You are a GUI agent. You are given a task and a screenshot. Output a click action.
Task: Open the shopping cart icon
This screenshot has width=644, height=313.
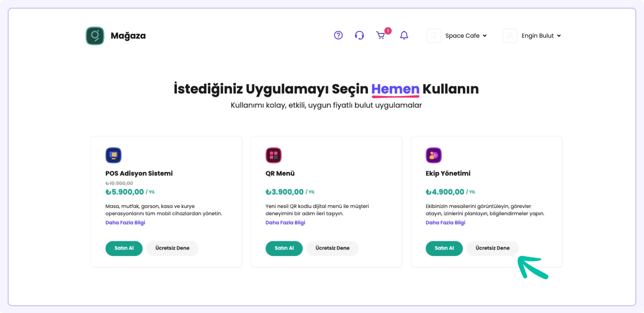point(381,36)
